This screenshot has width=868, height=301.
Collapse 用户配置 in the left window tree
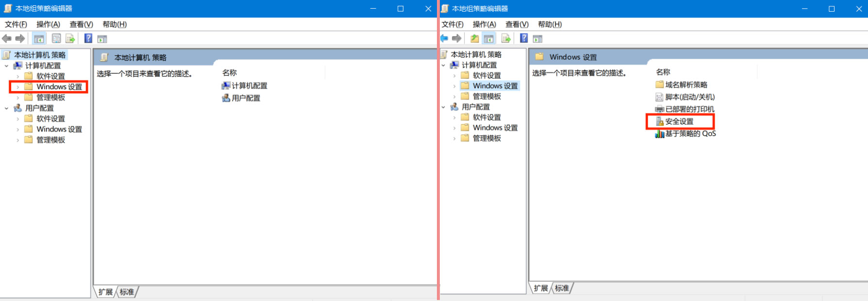pos(6,108)
